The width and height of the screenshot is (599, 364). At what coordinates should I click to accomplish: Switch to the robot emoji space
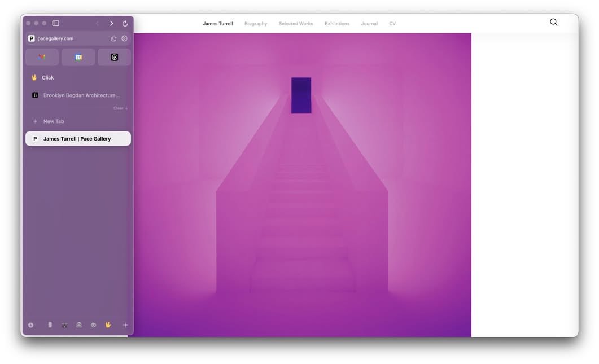click(x=93, y=324)
